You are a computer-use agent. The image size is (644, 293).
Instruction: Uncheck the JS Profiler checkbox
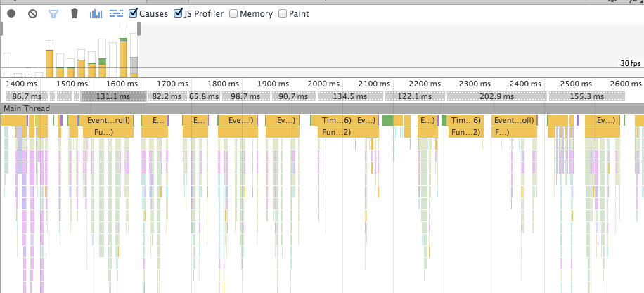point(178,13)
